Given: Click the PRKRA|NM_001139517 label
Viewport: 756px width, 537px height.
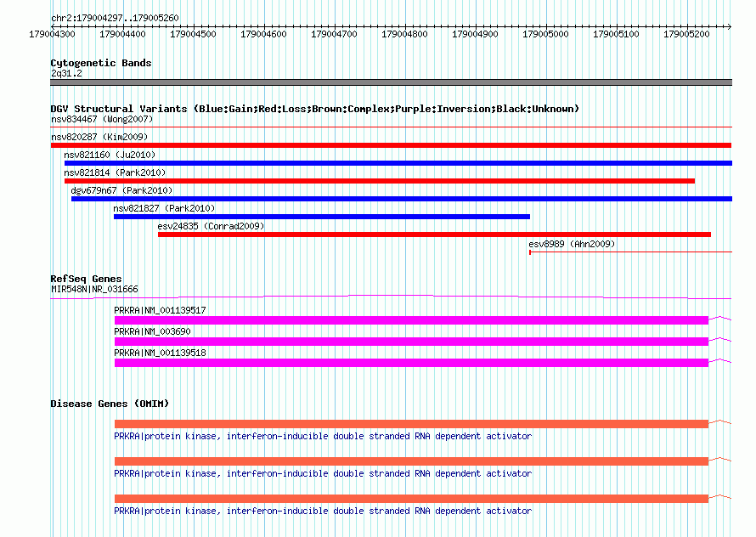Looking at the screenshot, I should (160, 310).
